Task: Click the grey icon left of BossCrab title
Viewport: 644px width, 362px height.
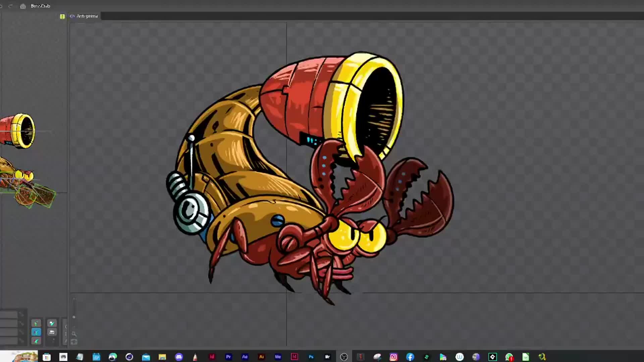Action: [23, 6]
